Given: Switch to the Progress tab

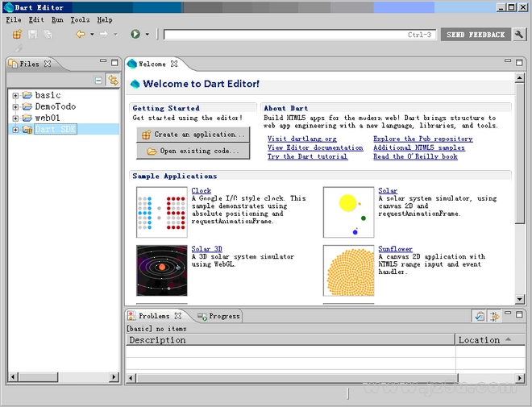Looking at the screenshot, I should pos(219,316).
